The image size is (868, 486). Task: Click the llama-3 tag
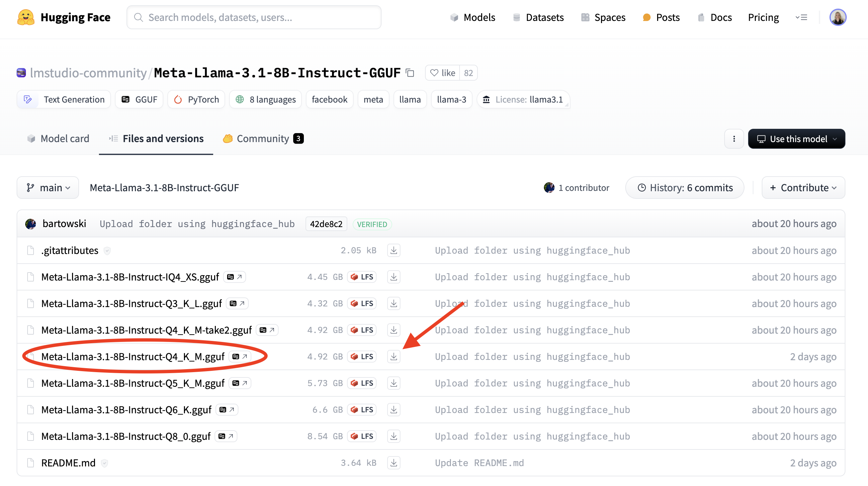[452, 99]
